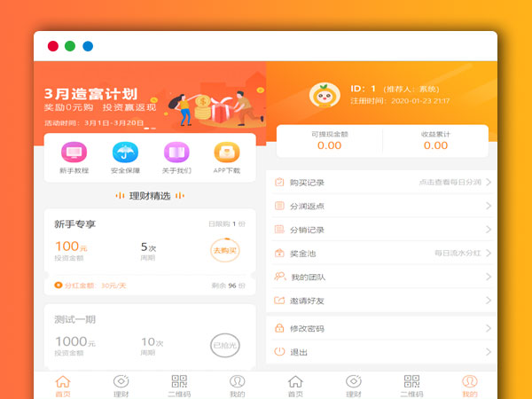Open the 新手教程 tutorial icon
The height and width of the screenshot is (399, 532).
(74, 153)
